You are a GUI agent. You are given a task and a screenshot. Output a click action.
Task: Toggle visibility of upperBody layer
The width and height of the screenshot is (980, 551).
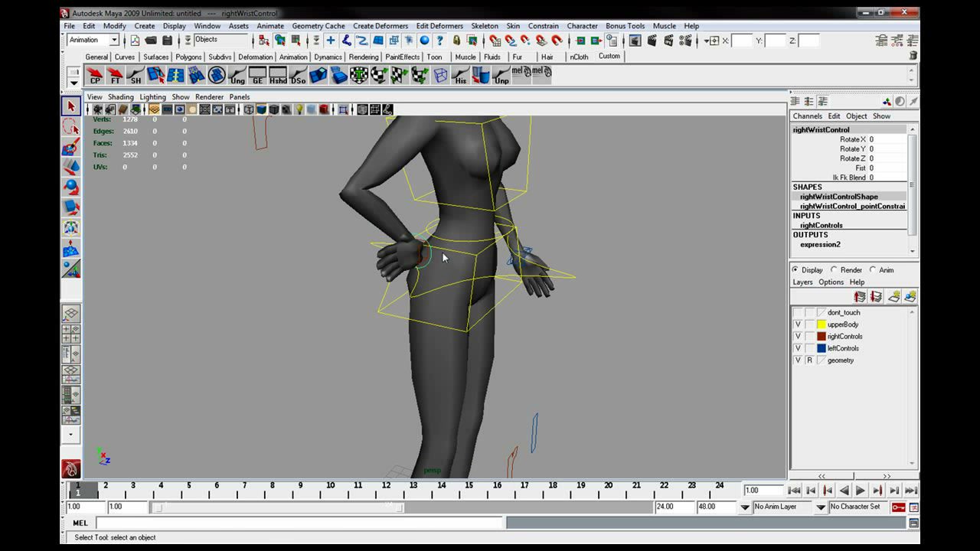[x=798, y=324]
